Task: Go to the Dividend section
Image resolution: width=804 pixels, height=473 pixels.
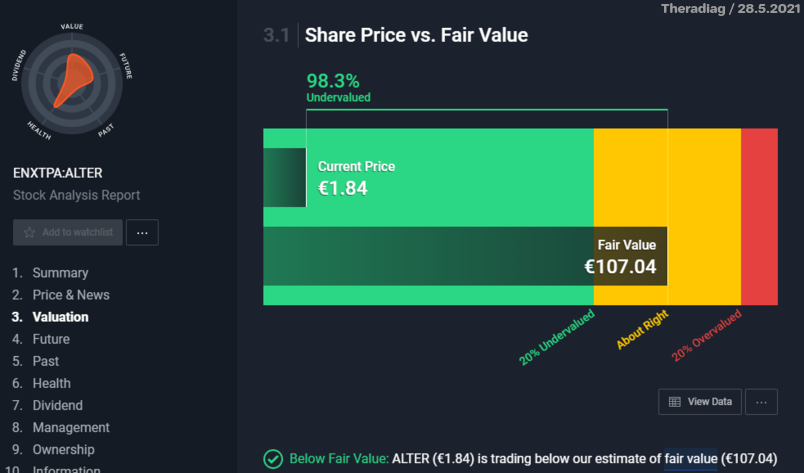Action: [57, 405]
